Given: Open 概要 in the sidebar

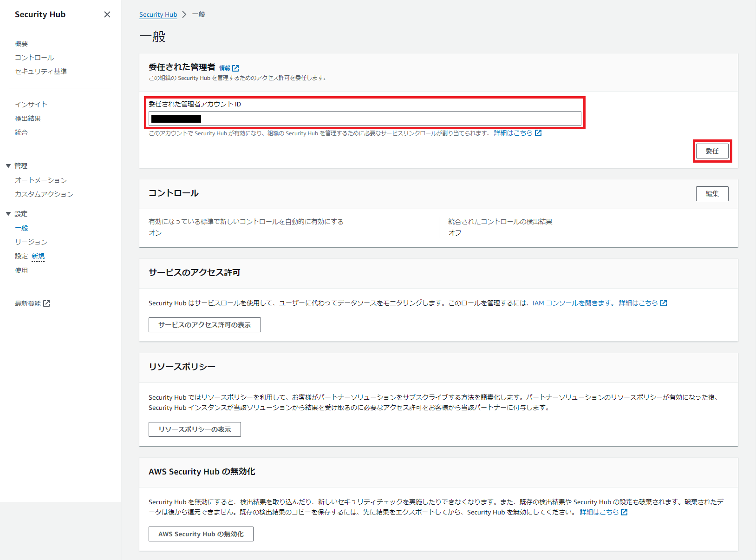Looking at the screenshot, I should coord(21,44).
